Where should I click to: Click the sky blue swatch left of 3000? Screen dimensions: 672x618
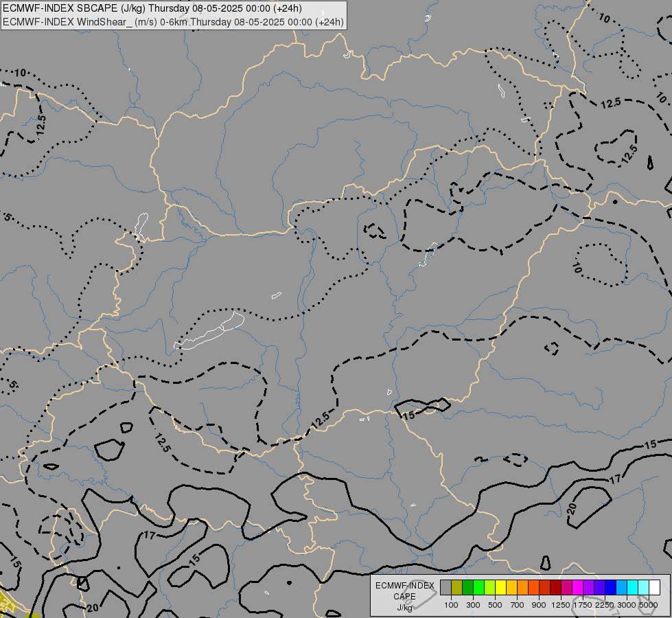622,587
